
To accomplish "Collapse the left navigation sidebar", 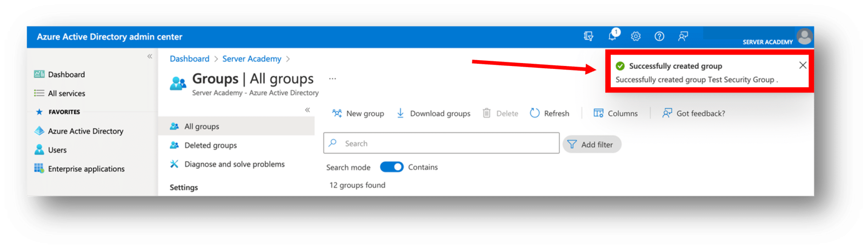I will pos(150,56).
